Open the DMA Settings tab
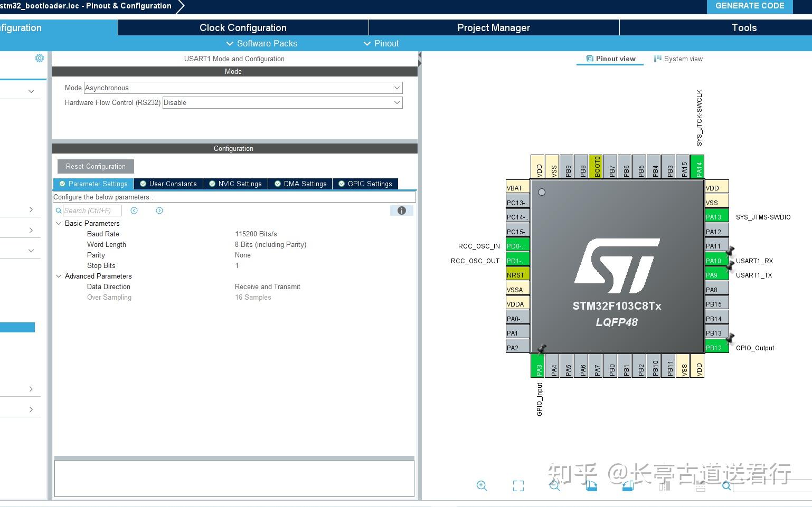 (300, 184)
